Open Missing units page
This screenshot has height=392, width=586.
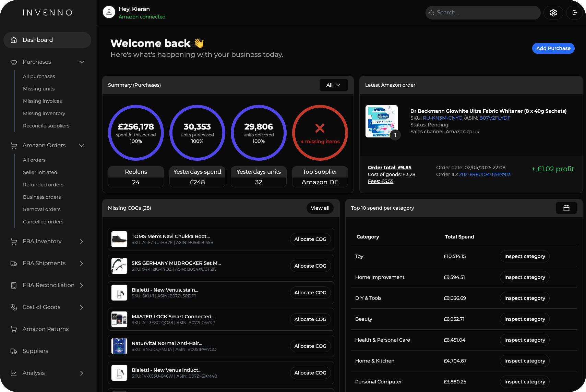pyautogui.click(x=39, y=89)
